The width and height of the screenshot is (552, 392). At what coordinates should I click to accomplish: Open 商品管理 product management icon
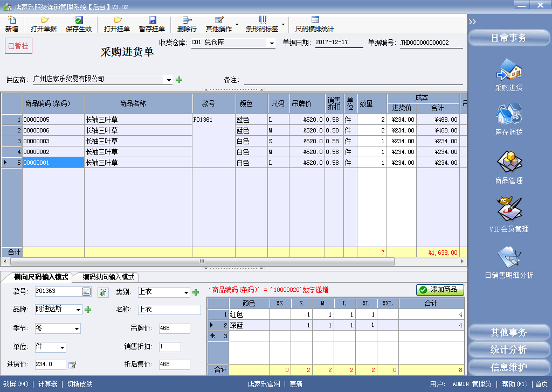pyautogui.click(x=509, y=167)
